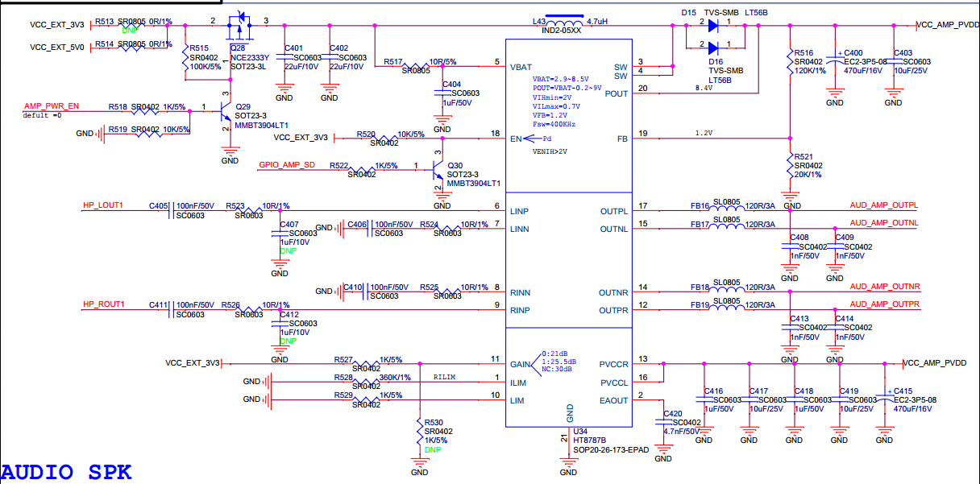Image resolution: width=980 pixels, height=484 pixels.
Task: Click the 8.4V annotation on POUT net
Action: click(704, 88)
